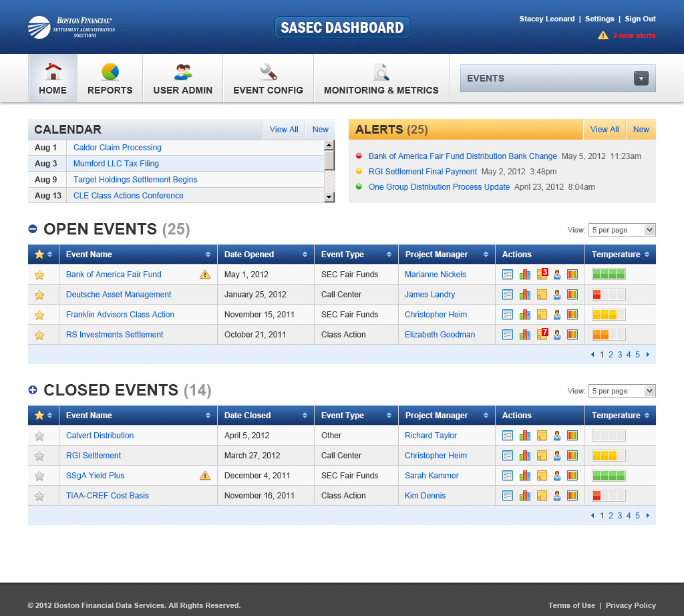This screenshot has width=684, height=616.
Task: Open Closed Events per page dropdown
Action: [x=621, y=391]
